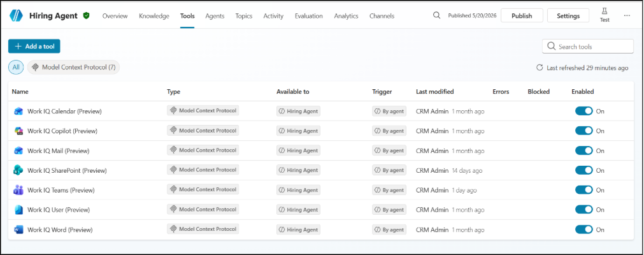
Task: Click the Work IQ Calendar icon
Action: coord(18,111)
